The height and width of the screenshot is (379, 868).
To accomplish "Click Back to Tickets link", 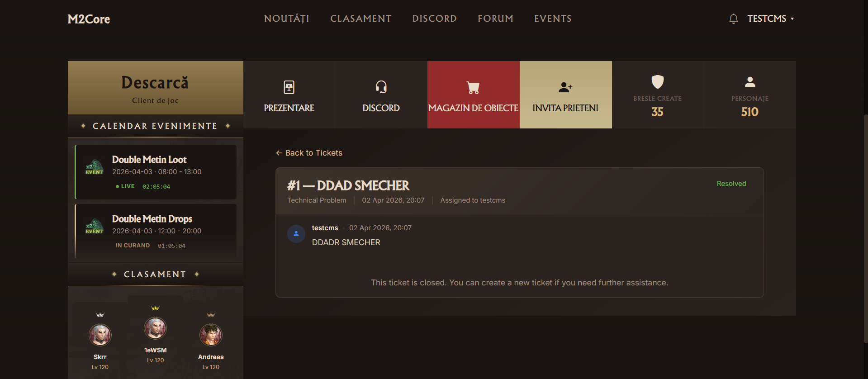I will pyautogui.click(x=309, y=153).
